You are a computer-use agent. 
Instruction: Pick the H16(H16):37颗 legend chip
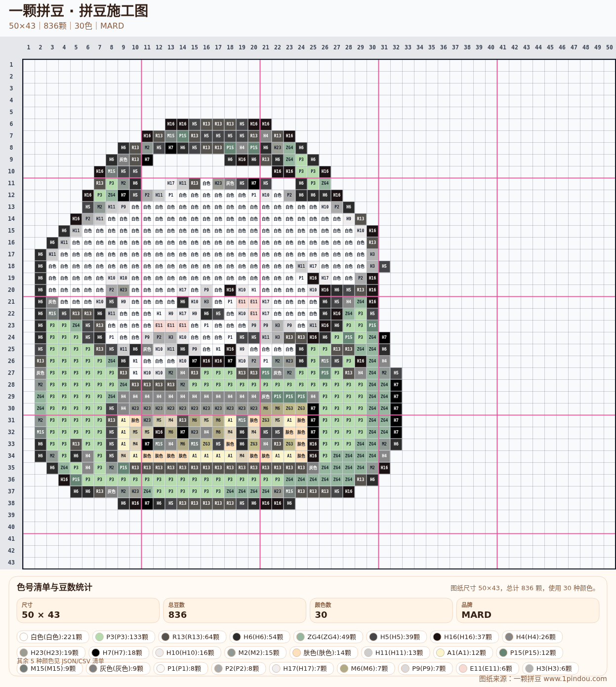pos(464,637)
